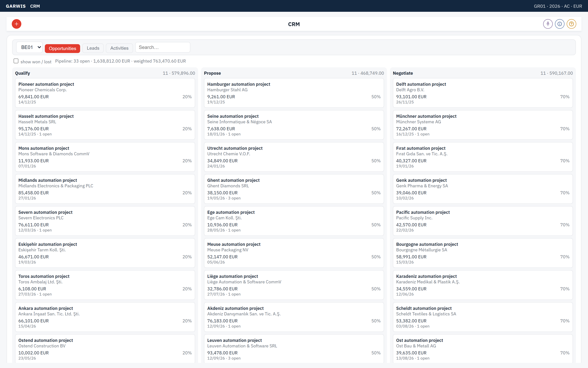
Task: Open Hasselt automation project card
Action: pyautogui.click(x=105, y=125)
